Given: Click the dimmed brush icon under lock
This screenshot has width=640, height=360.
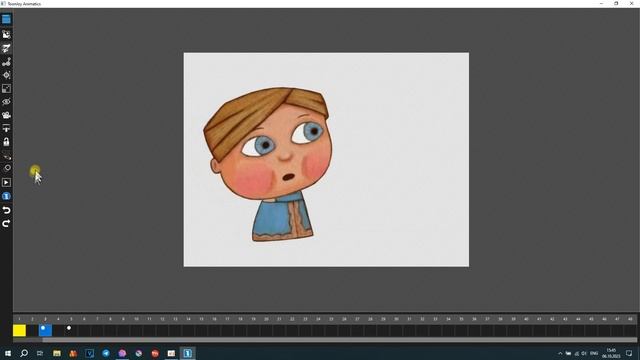Looking at the screenshot, I should [x=6, y=156].
